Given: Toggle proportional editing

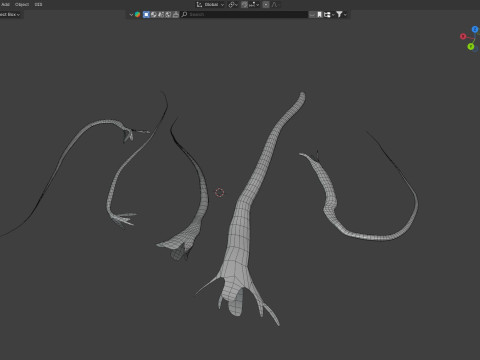Looking at the screenshot, I should (266, 4).
